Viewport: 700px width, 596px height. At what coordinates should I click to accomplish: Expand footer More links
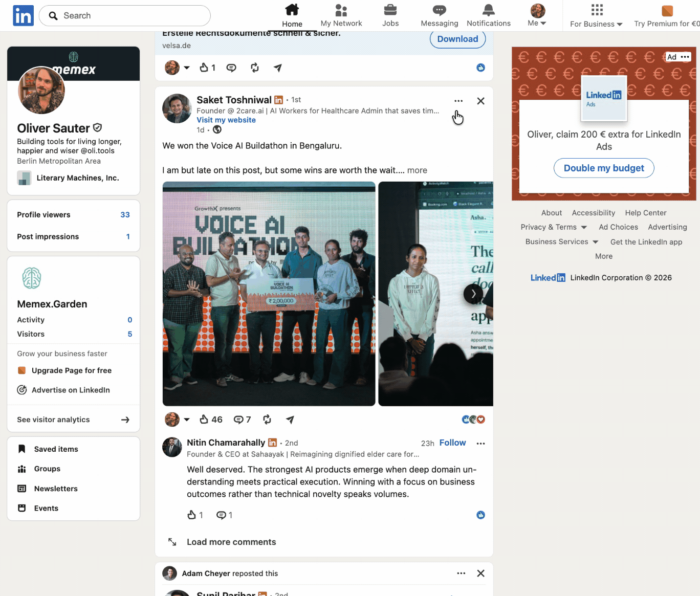pos(604,256)
